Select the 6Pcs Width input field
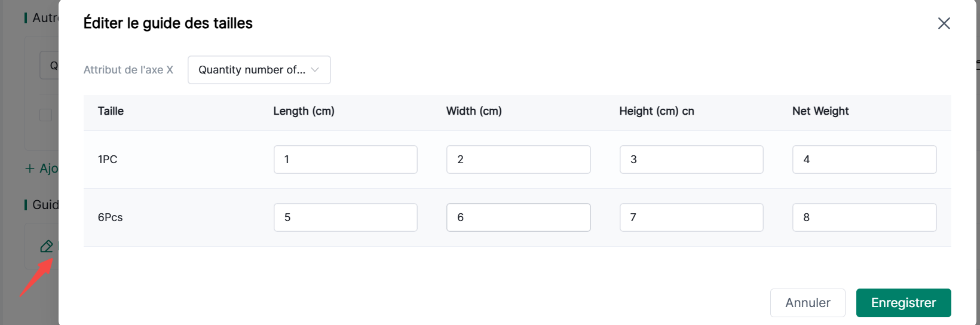Viewport: 980px width, 325px height. (518, 217)
